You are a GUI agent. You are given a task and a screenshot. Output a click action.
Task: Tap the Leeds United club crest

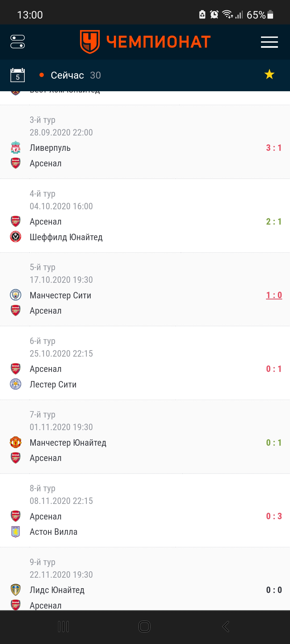pos(16,590)
